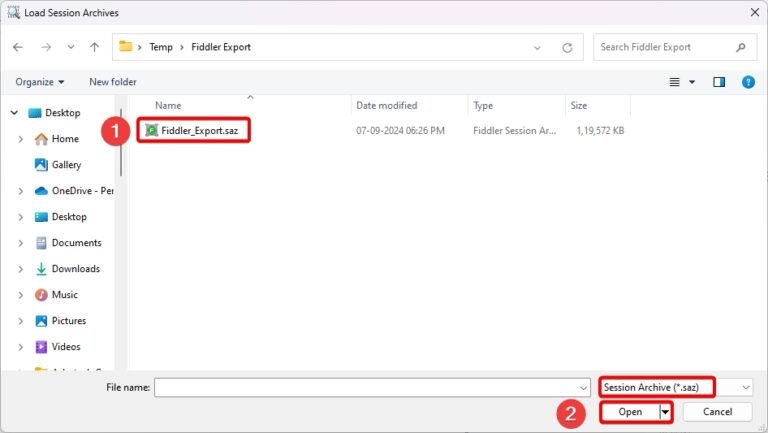Open Help with the question icon
Screen dimensions: 768x433
pyautogui.click(x=748, y=82)
